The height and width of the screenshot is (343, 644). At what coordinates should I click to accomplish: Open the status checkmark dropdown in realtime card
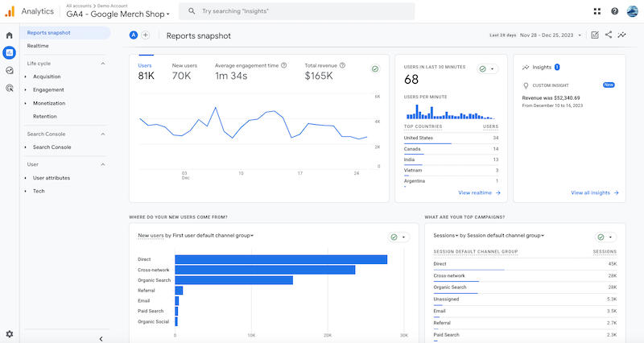coord(486,69)
